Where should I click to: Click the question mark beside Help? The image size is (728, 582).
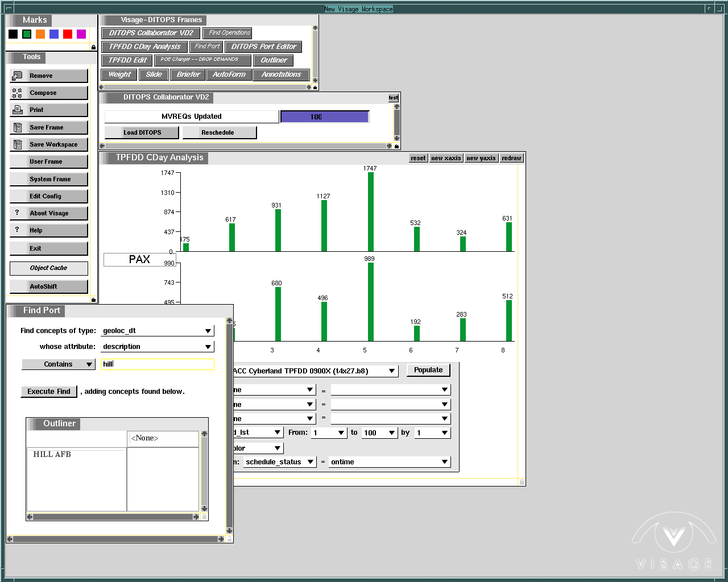tap(17, 230)
